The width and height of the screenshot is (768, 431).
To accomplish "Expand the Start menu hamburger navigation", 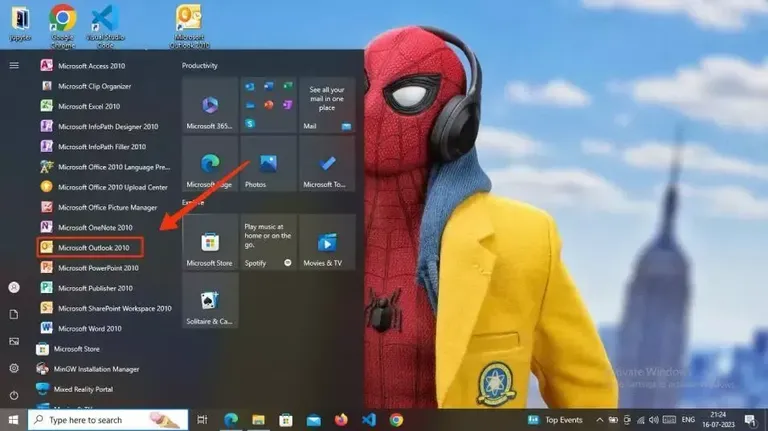I will click(14, 65).
